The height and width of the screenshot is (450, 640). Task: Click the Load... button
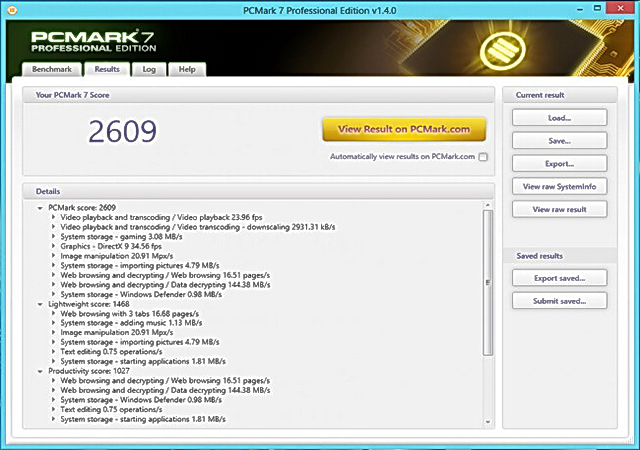click(559, 118)
